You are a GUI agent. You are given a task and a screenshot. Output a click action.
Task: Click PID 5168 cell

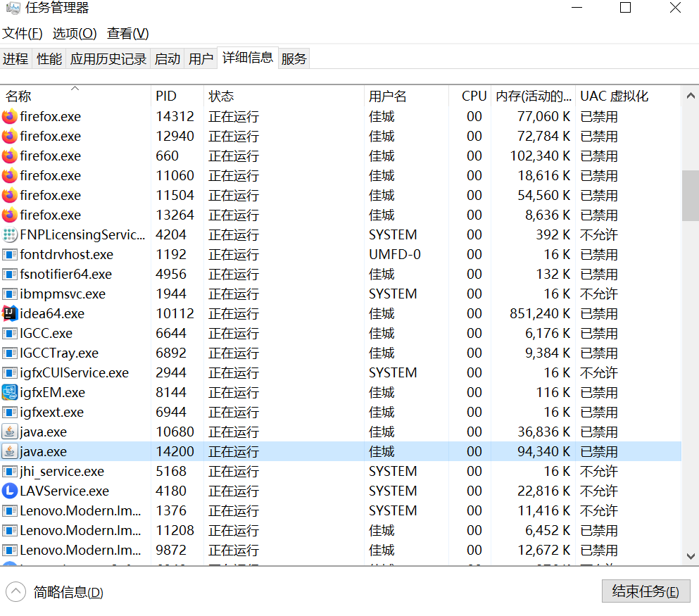(x=171, y=471)
